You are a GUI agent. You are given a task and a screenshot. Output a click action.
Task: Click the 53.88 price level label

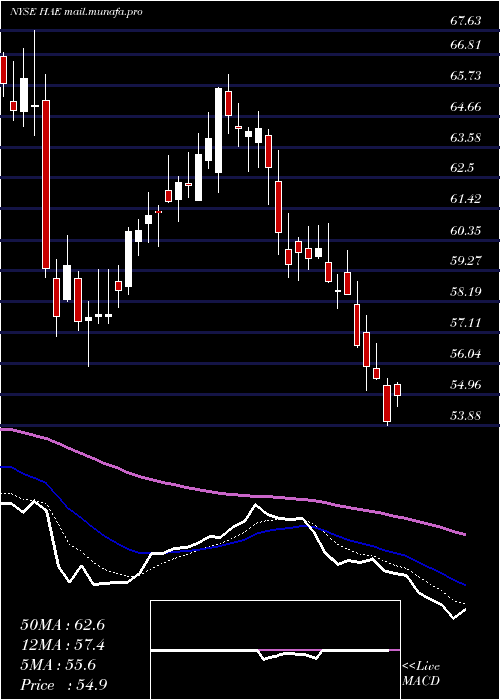(x=465, y=416)
